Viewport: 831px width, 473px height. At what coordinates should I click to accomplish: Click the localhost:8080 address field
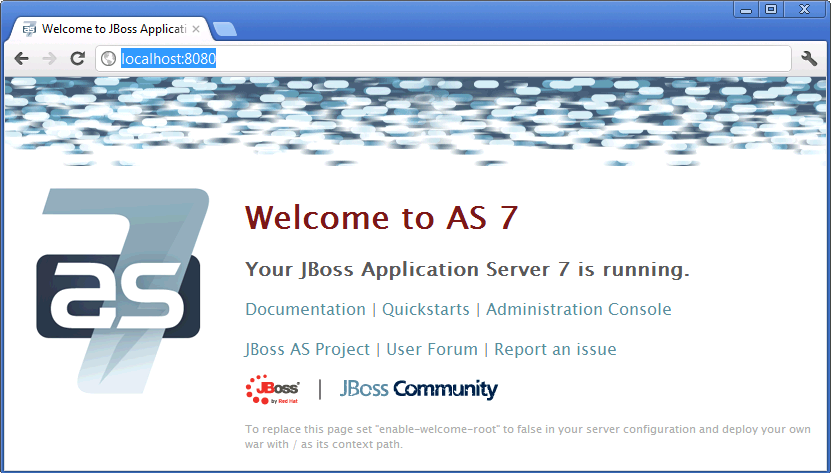[450, 59]
